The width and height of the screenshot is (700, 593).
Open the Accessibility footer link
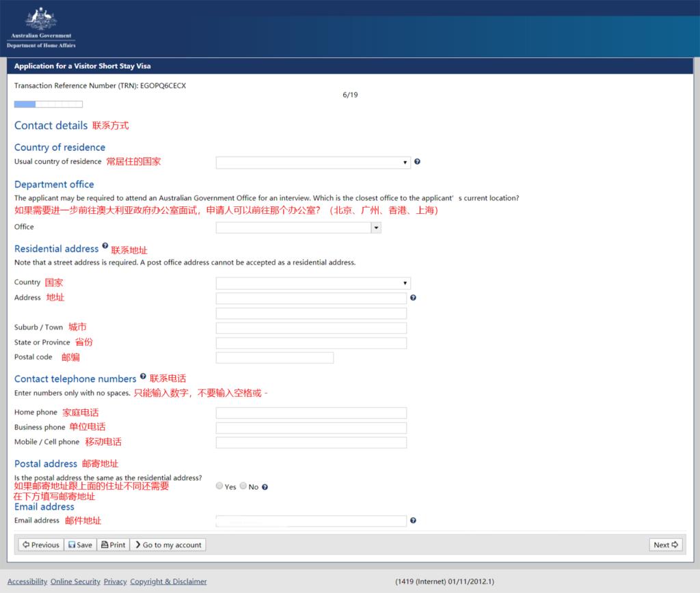pos(27,581)
